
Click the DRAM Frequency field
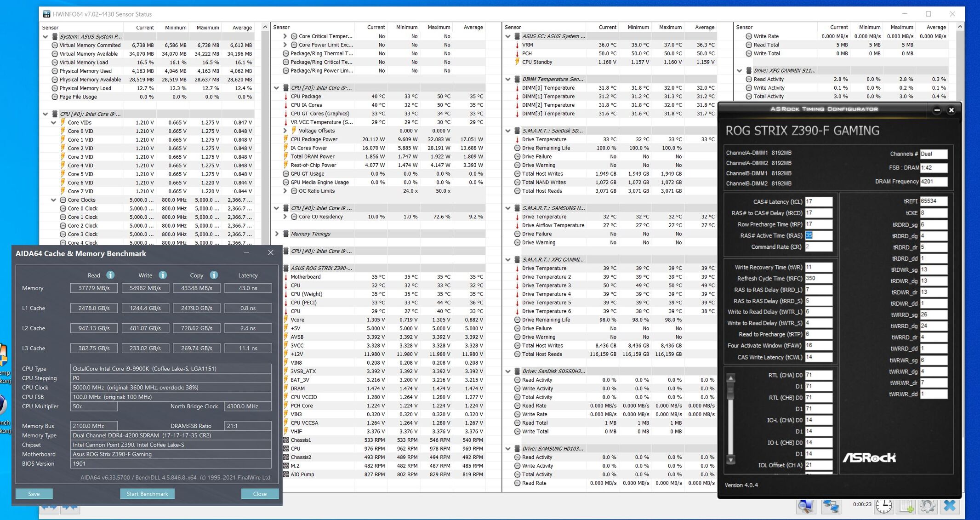(934, 182)
